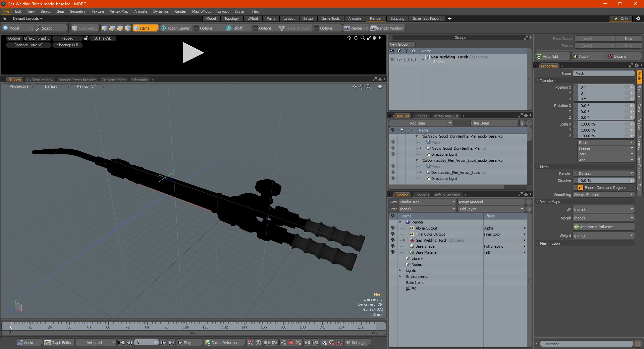This screenshot has height=349, width=644.
Task: Switch to Channels tab
Action: (422, 195)
